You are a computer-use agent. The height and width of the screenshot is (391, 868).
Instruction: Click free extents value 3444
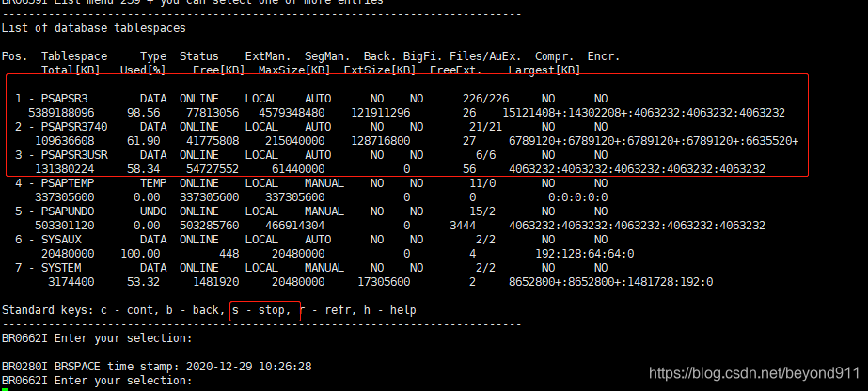463,226
